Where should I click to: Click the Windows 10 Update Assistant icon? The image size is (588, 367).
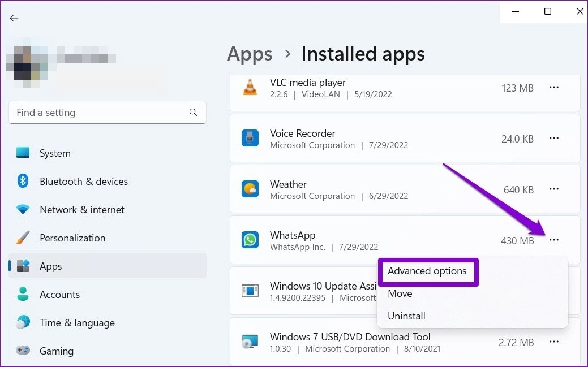(x=250, y=291)
